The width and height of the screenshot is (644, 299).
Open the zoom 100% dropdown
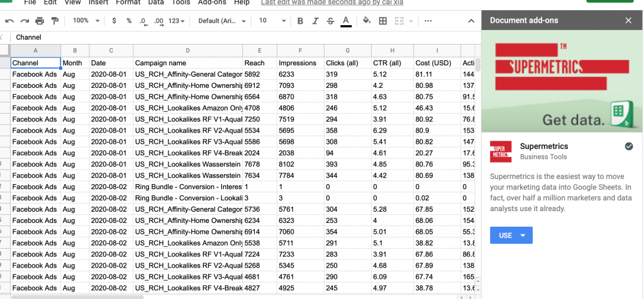click(x=86, y=21)
